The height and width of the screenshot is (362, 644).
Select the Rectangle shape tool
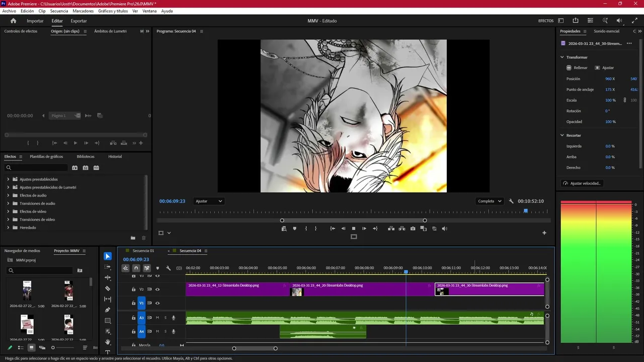[108, 321]
